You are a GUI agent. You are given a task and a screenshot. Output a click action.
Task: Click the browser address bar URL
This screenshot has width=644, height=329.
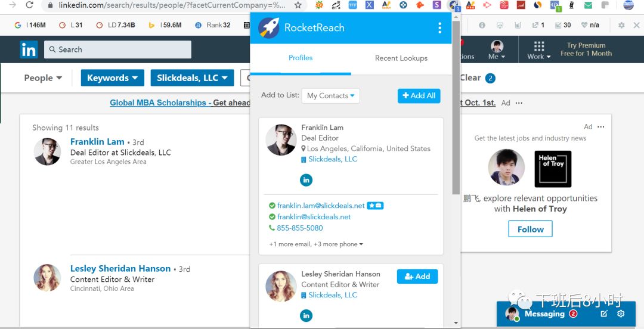point(172,5)
